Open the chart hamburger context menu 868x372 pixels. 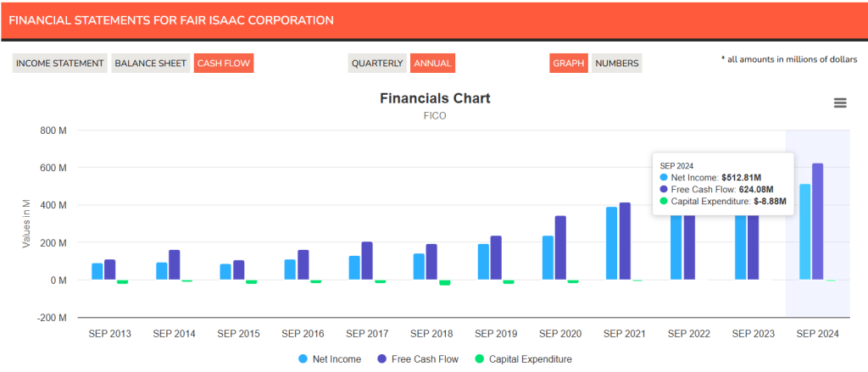(x=840, y=103)
